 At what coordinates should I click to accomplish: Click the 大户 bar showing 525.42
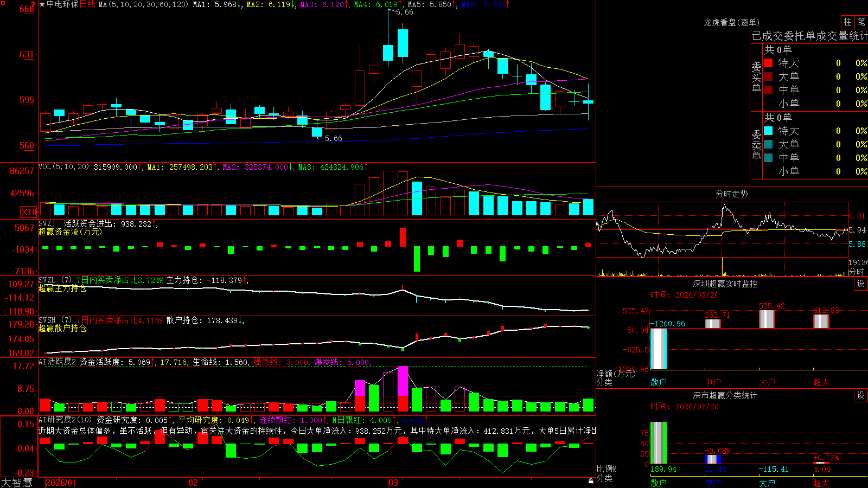(x=767, y=319)
